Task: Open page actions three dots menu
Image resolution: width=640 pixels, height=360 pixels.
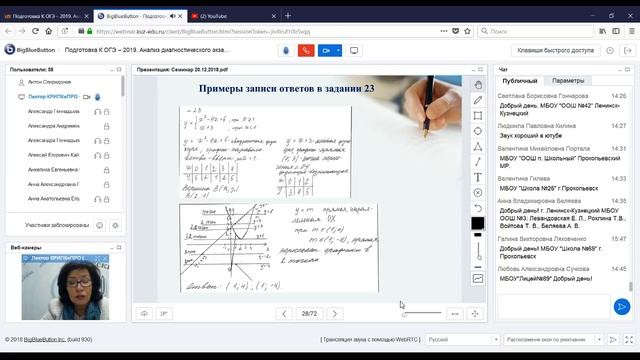Action: point(444,31)
